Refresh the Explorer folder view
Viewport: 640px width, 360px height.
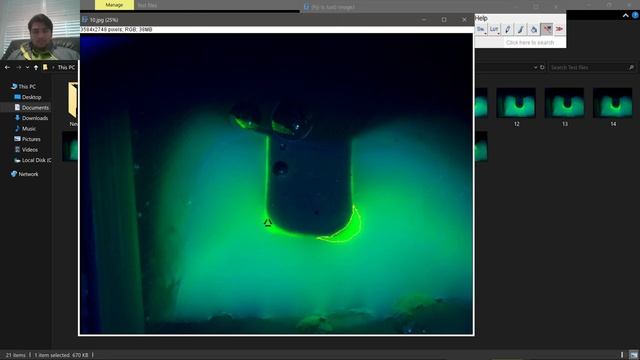point(542,67)
